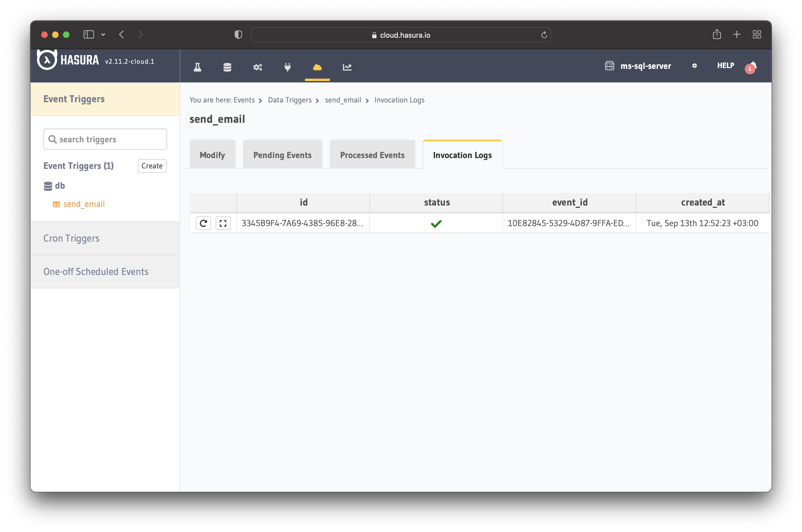This screenshot has width=802, height=532.
Task: Select send_email trigger in sidebar
Action: [84, 204]
